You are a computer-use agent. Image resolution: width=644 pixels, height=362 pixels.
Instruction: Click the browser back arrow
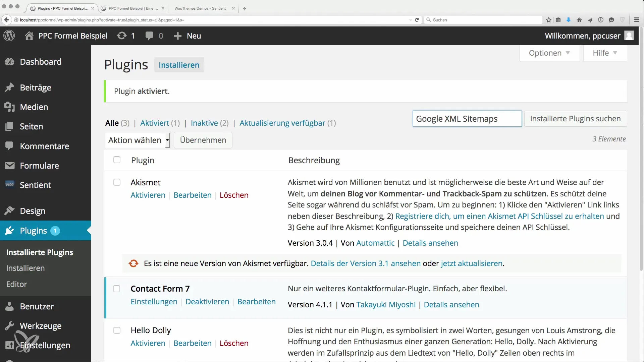pyautogui.click(x=6, y=20)
